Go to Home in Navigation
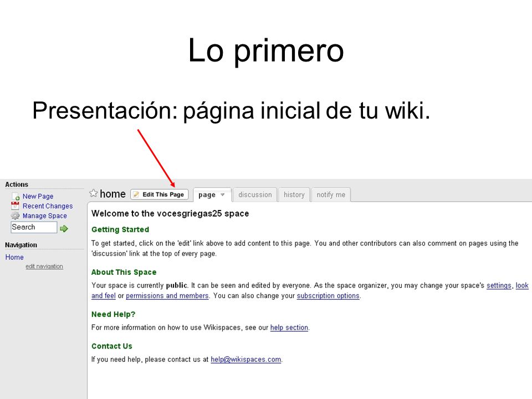The width and height of the screenshot is (532, 399). tap(14, 257)
